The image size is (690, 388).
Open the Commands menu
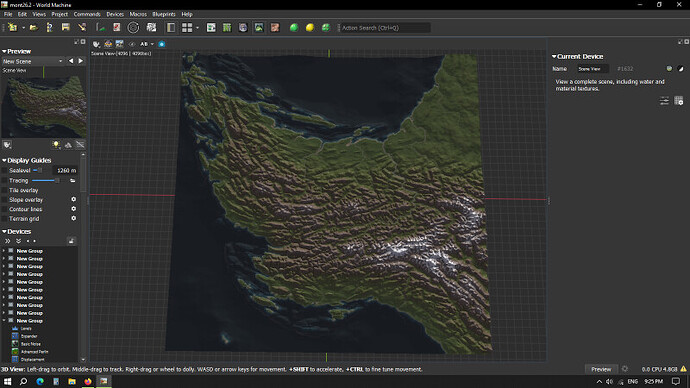87,14
